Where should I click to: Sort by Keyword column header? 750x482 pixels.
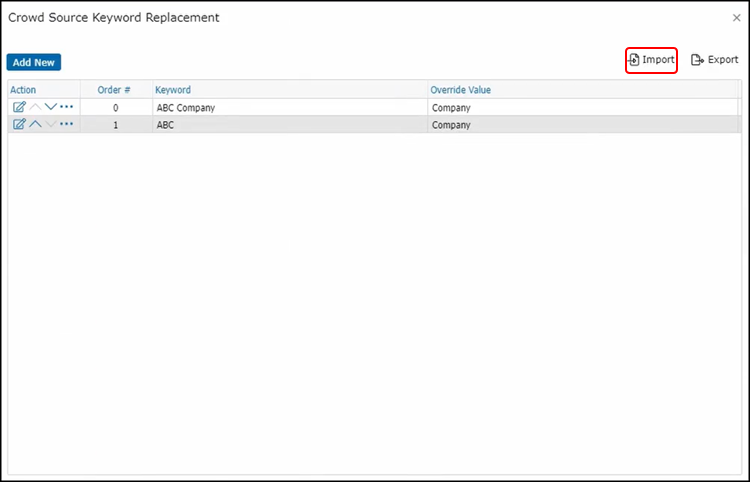pyautogui.click(x=173, y=90)
